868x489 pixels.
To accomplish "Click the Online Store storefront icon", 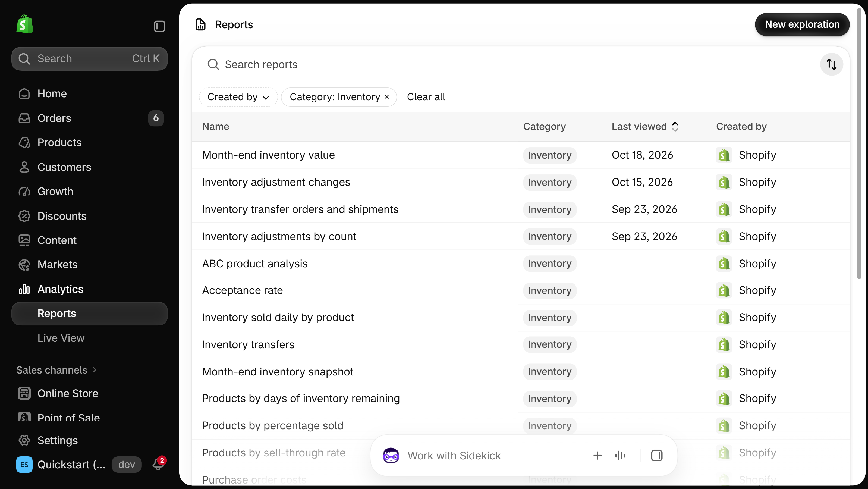I will 24,393.
